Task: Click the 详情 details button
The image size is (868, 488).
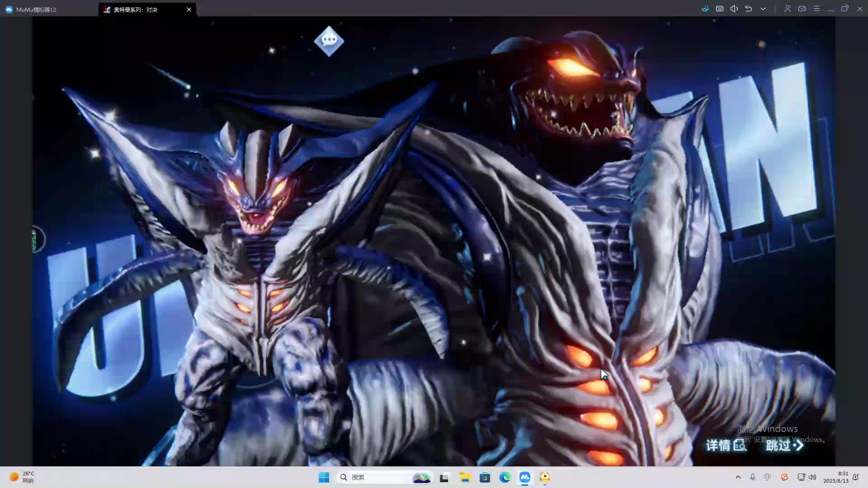Action: (x=726, y=446)
